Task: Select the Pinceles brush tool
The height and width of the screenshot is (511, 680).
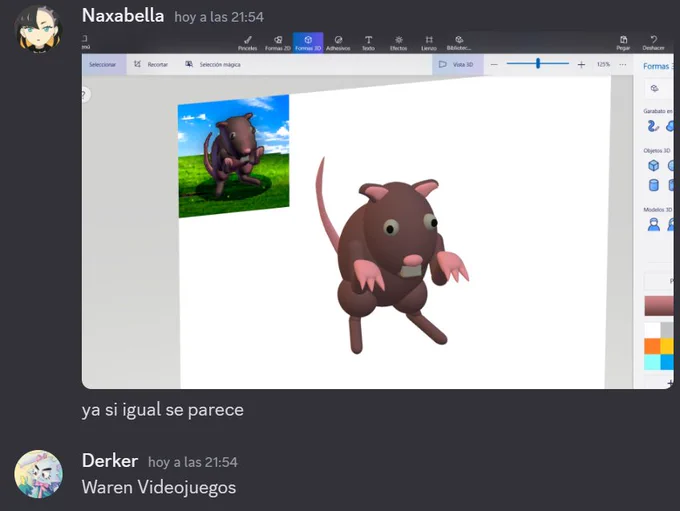Action: tap(248, 43)
